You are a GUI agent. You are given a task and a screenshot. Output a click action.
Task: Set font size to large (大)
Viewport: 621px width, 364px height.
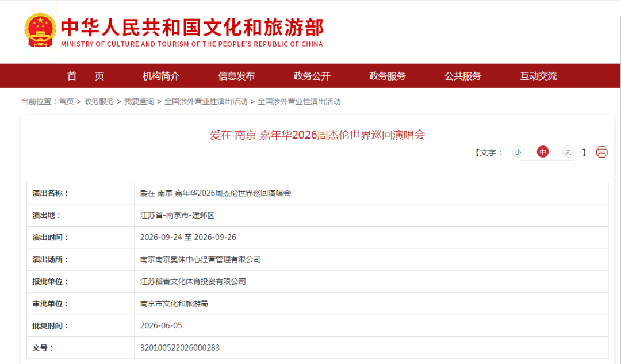click(568, 152)
